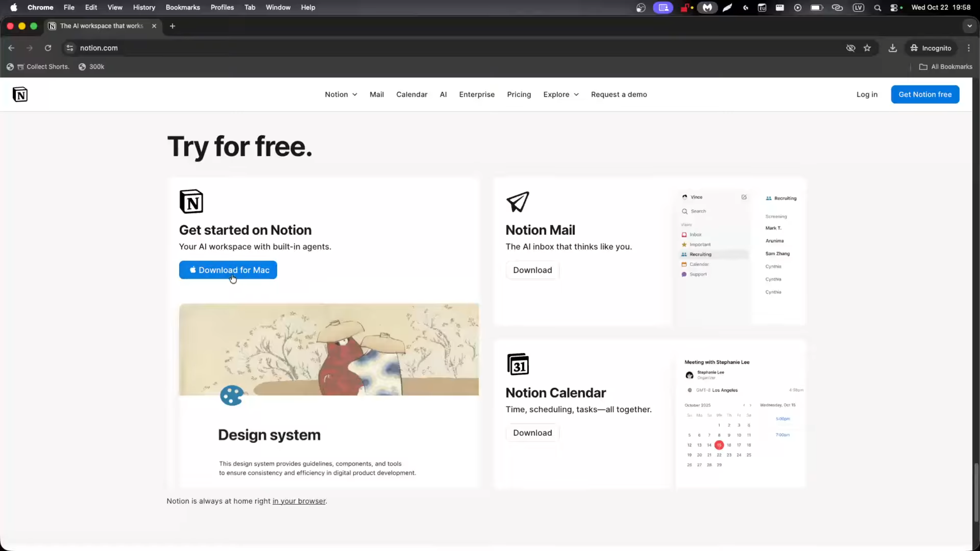The width and height of the screenshot is (980, 551).
Task: Select Important view in Mail preview
Action: [696, 245]
